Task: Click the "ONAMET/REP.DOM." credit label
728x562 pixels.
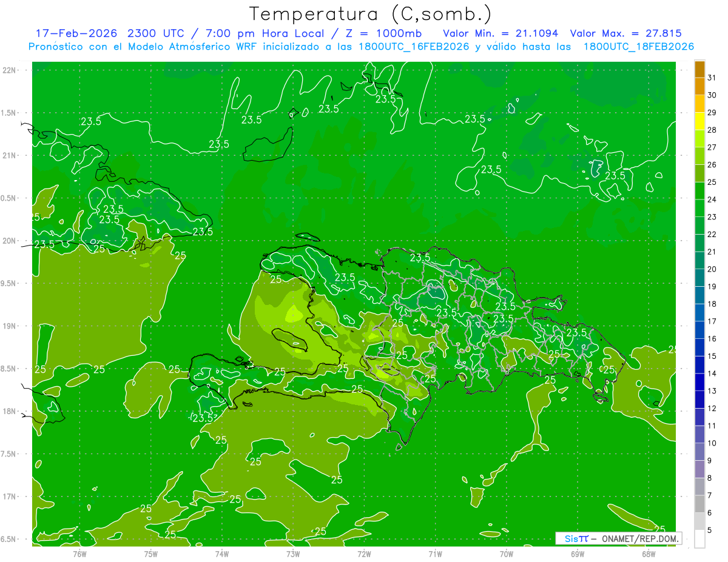Action: point(639,538)
